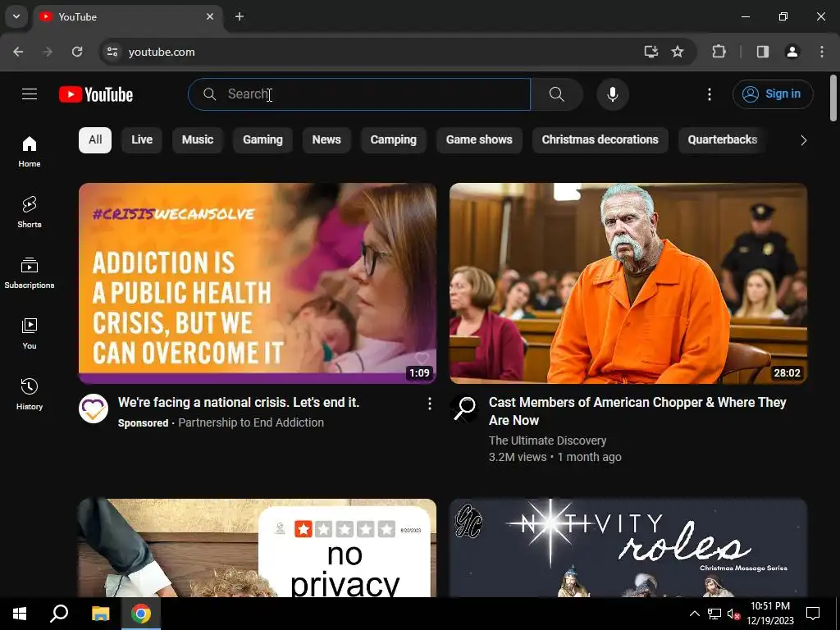840x630 pixels.
Task: Close the YouTube tab
Action: point(210,16)
